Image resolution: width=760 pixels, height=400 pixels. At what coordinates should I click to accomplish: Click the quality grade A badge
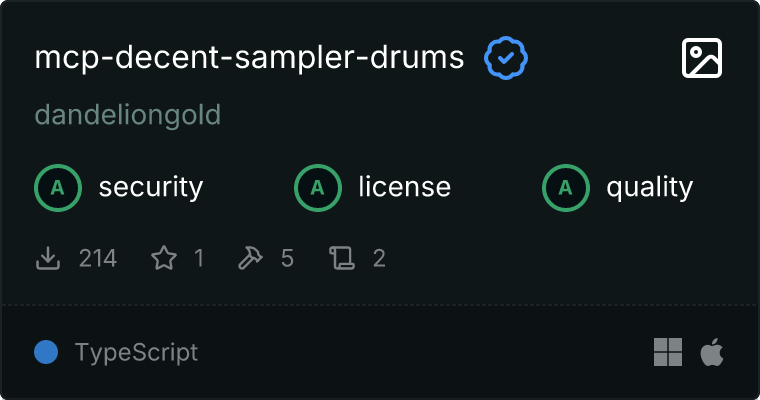coord(566,187)
